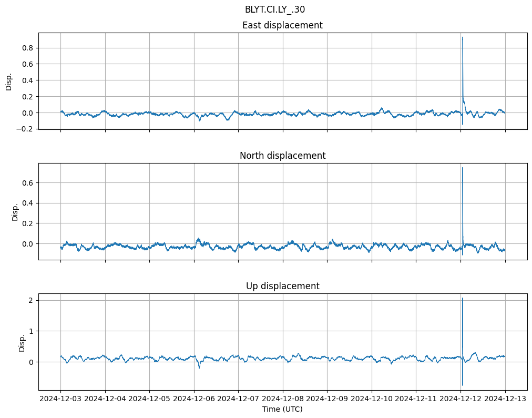Viewport: 532px width, 418px height.
Task: Click the Disp. label of the Up plot
Action: [x=22, y=342]
